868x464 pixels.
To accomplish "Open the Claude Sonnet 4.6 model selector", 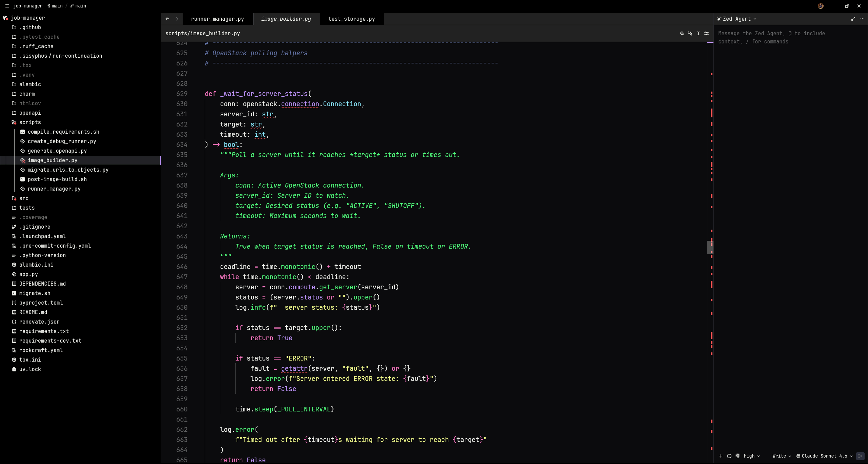I will (x=824, y=456).
